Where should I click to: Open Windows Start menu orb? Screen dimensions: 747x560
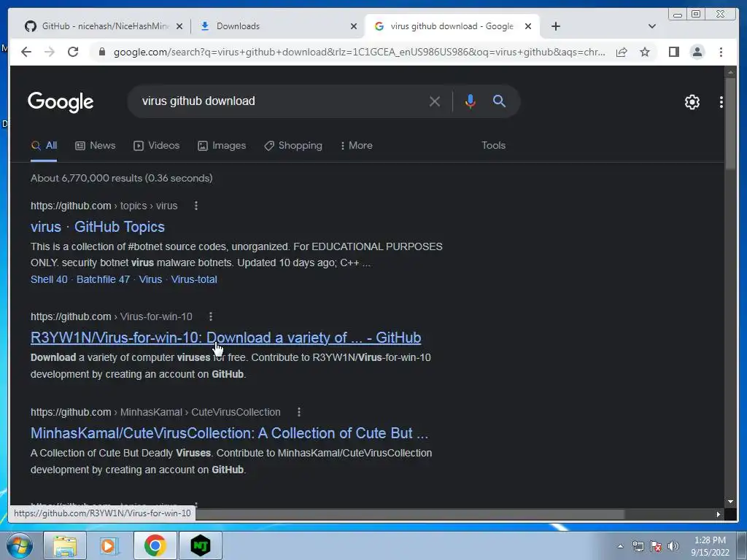click(20, 545)
